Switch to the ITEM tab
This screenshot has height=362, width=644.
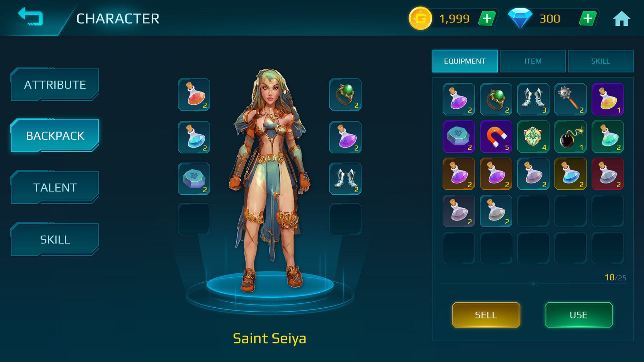pyautogui.click(x=533, y=61)
